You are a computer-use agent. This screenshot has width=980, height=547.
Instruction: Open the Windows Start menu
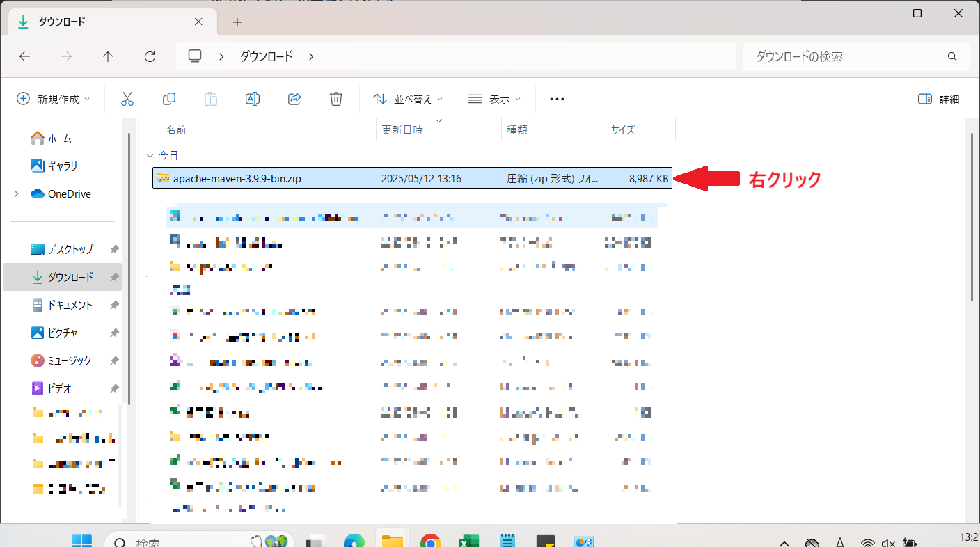[81, 542]
